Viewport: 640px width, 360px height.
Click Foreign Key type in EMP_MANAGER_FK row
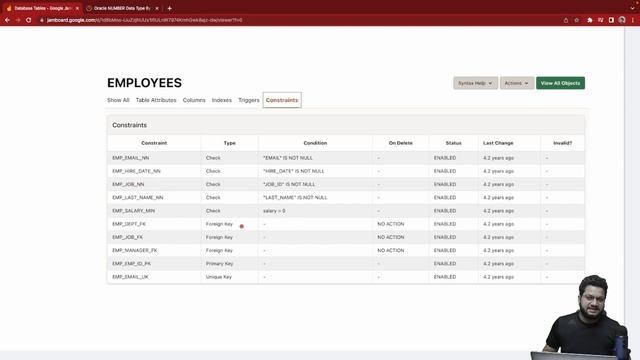219,250
